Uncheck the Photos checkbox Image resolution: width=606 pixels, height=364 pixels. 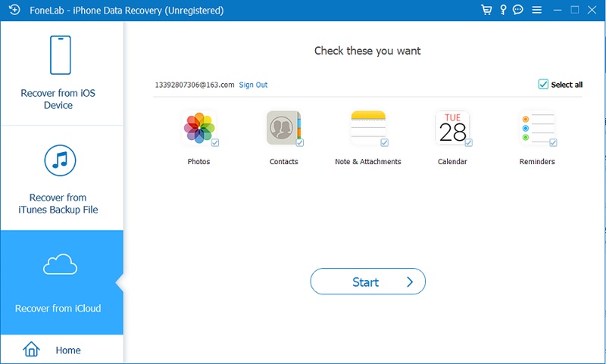pos(215,143)
